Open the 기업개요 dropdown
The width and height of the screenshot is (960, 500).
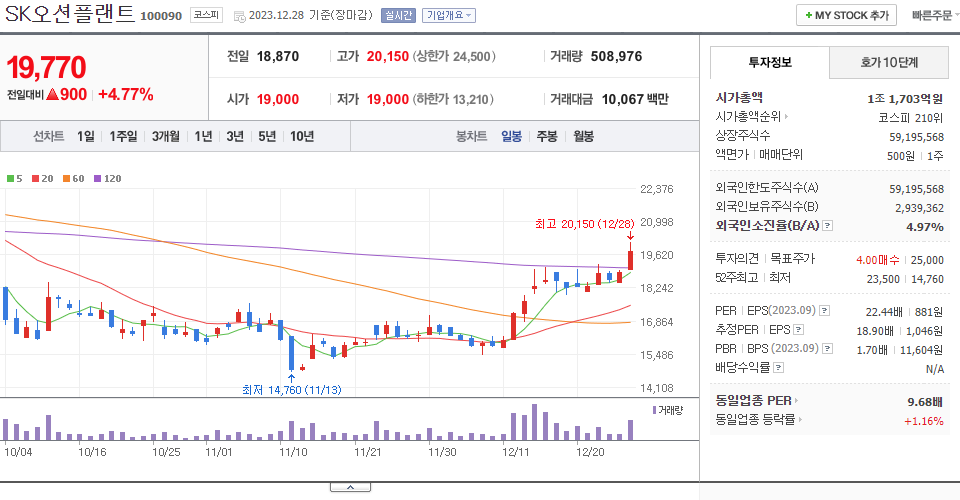(449, 15)
